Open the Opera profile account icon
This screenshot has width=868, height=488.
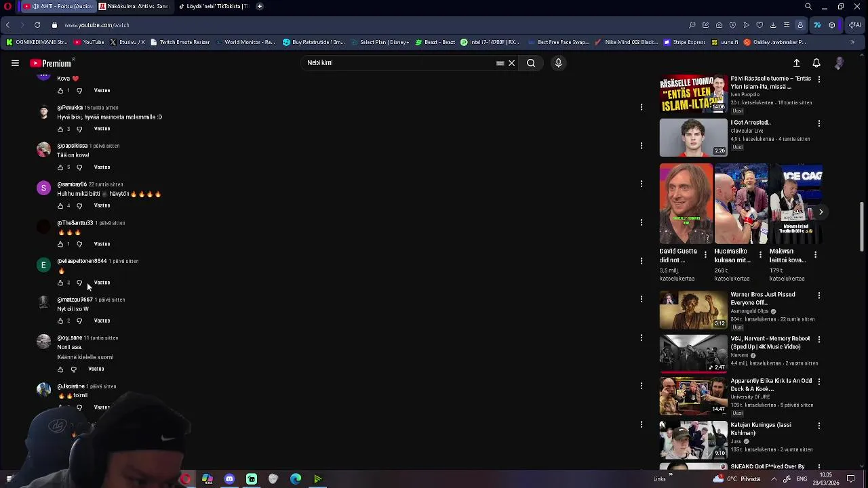800,25
